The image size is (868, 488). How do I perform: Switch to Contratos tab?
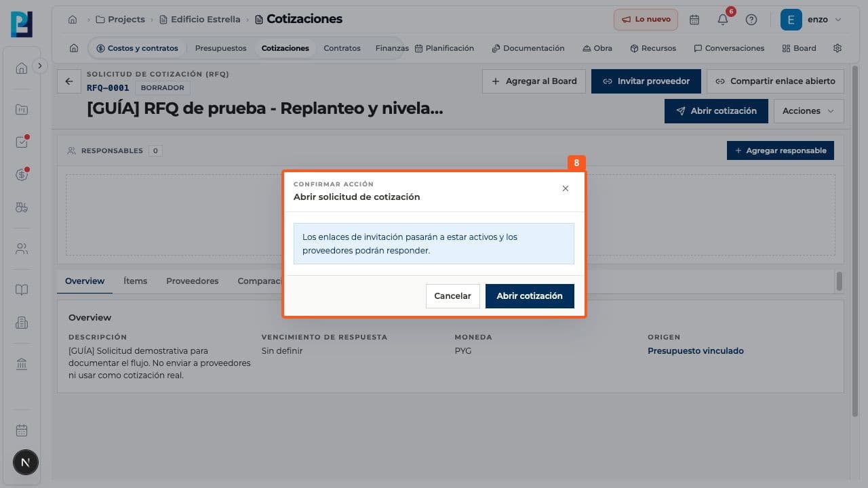tap(342, 48)
